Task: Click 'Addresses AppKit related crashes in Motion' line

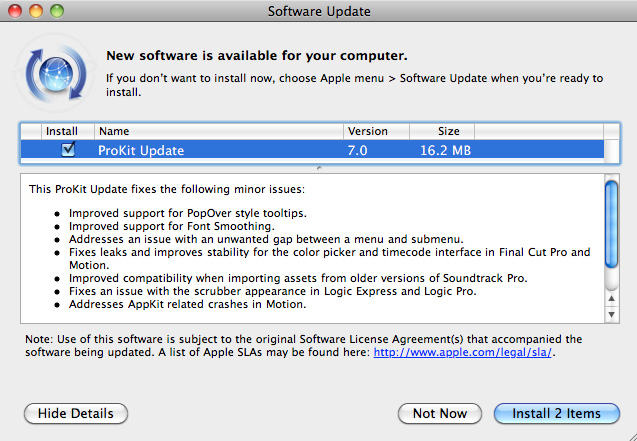Action: click(187, 304)
